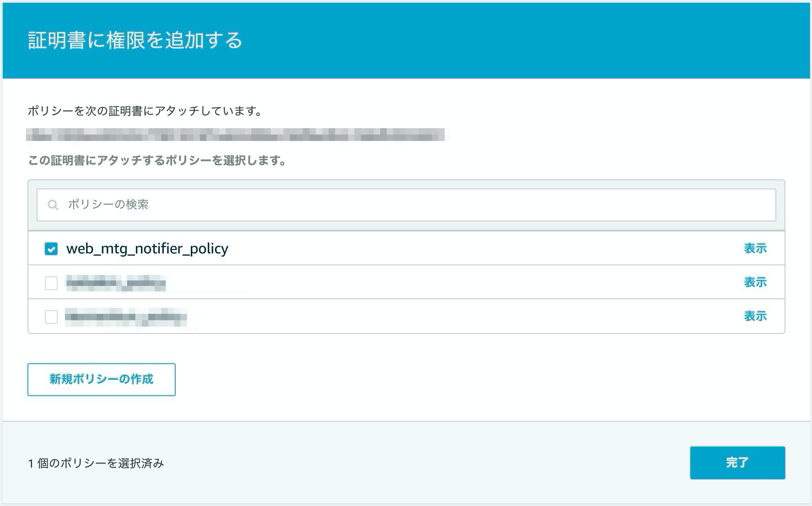Check the second policy's checkbox
Viewport: 812px width, 506px height.
click(x=51, y=282)
